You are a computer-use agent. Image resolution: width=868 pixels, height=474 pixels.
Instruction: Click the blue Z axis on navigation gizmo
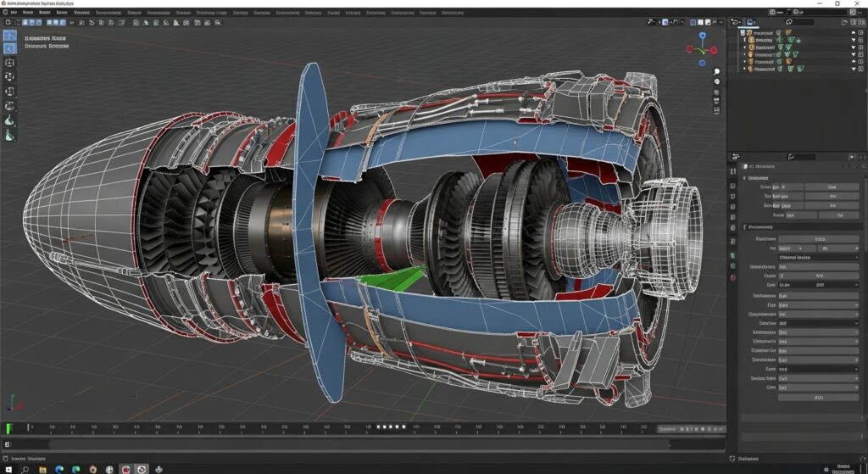[702, 36]
